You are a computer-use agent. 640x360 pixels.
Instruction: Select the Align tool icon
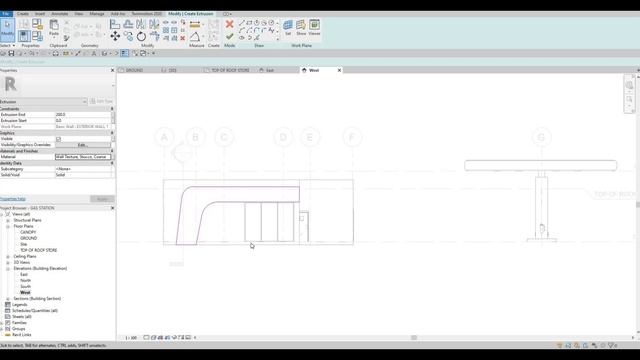[x=115, y=24]
